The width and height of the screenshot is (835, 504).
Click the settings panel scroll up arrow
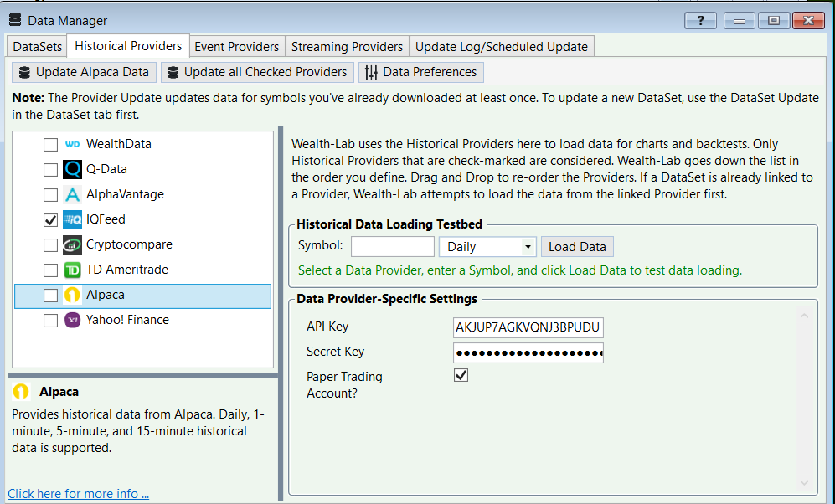pos(804,316)
